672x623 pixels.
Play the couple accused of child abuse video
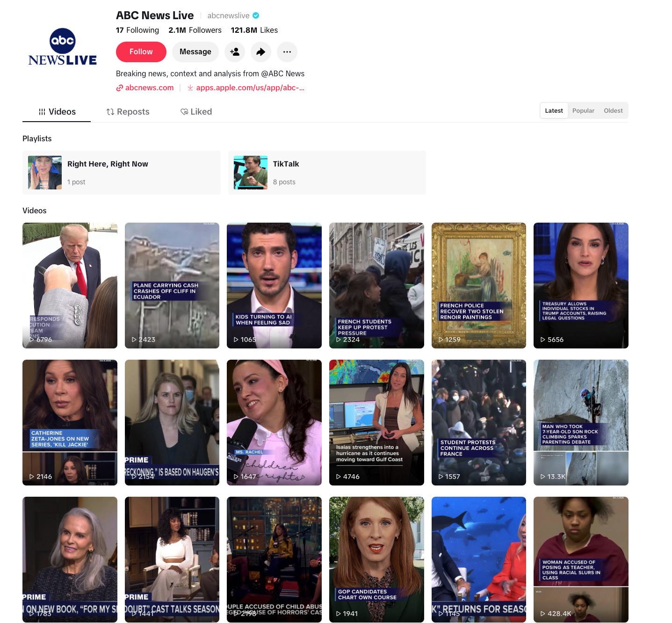click(x=274, y=559)
